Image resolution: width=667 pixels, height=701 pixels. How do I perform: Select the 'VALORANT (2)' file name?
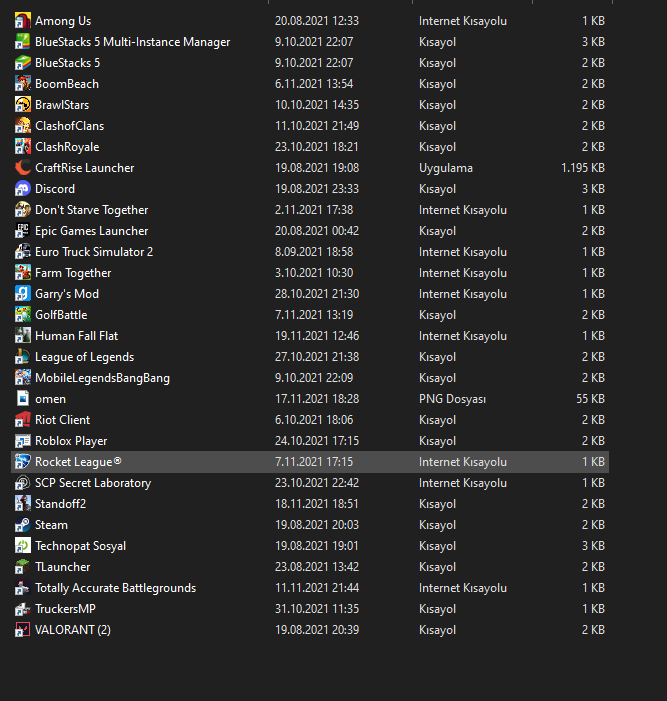[73, 630]
